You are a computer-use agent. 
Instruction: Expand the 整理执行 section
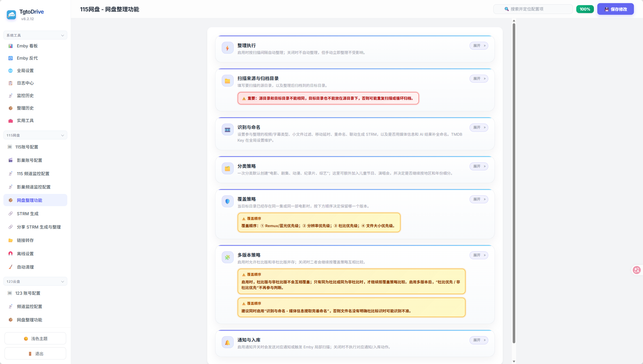pos(479,46)
